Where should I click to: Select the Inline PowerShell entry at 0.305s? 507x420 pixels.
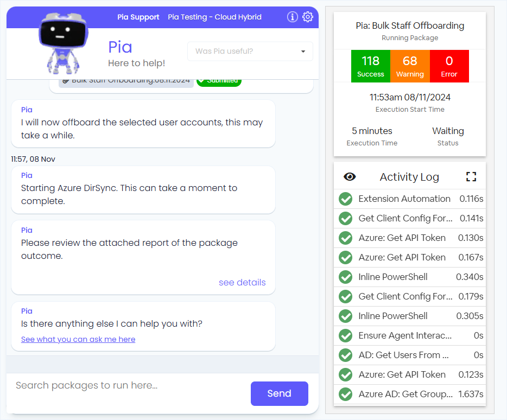point(410,316)
